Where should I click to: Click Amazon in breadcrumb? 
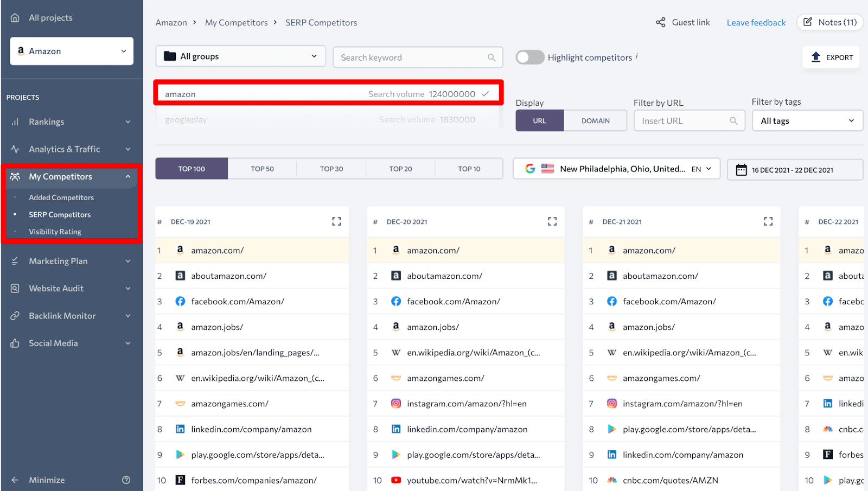[171, 23]
